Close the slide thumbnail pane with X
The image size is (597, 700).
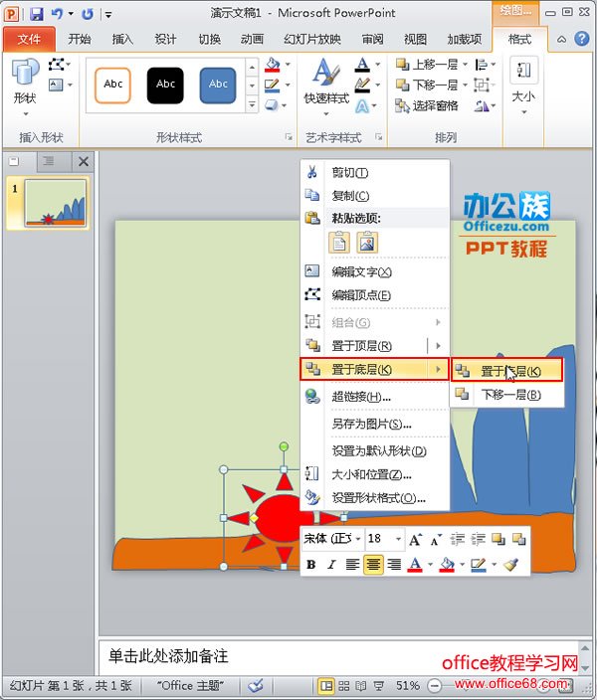coord(84,162)
